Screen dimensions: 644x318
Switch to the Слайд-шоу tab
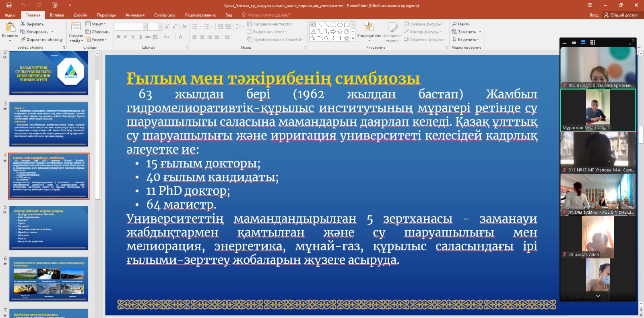pyautogui.click(x=165, y=15)
